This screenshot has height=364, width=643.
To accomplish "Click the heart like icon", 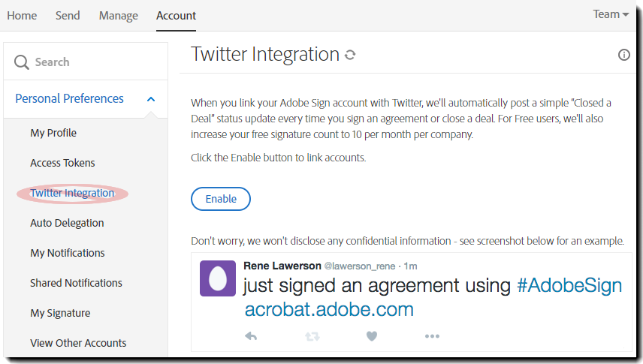I will pyautogui.click(x=371, y=336).
